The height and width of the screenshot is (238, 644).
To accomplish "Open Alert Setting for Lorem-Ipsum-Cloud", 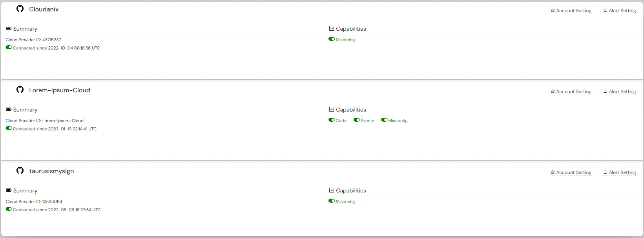I will click(620, 92).
